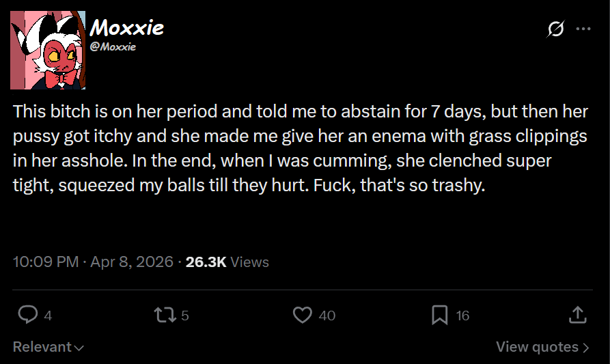Open Moxxie's profile picture
Screen dimensions: 610x364
48,50
